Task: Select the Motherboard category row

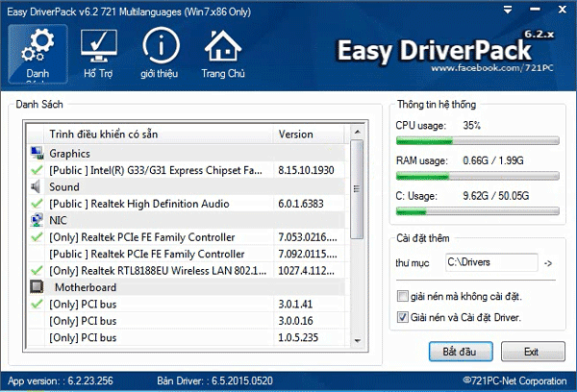Action: tap(187, 287)
